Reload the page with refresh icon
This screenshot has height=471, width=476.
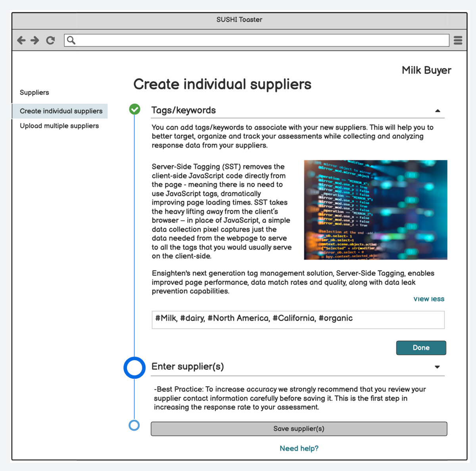[50, 40]
